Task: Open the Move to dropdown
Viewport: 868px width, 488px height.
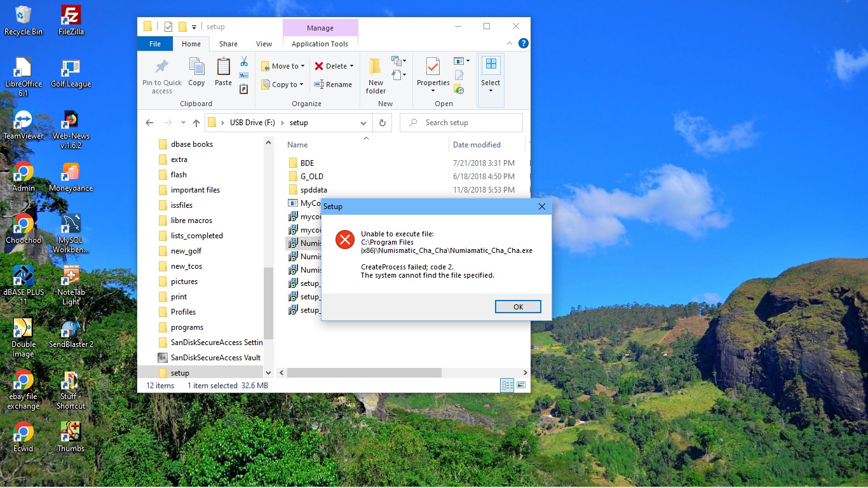Action: pyautogui.click(x=283, y=66)
